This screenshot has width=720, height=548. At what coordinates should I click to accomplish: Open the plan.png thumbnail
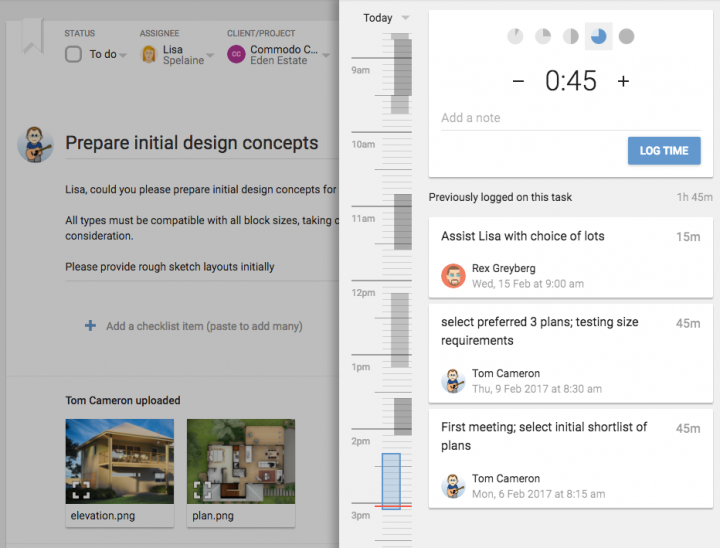tap(241, 461)
